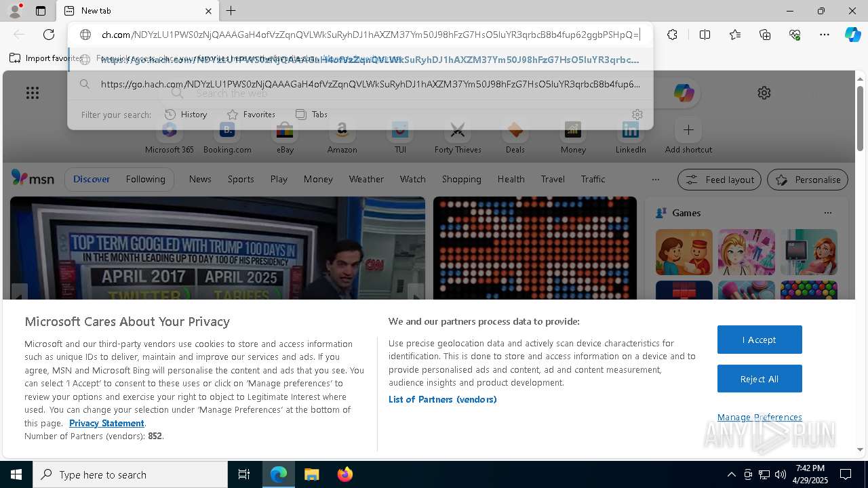868x488 pixels.
Task: Click the Windows Start button
Action: tap(16, 474)
